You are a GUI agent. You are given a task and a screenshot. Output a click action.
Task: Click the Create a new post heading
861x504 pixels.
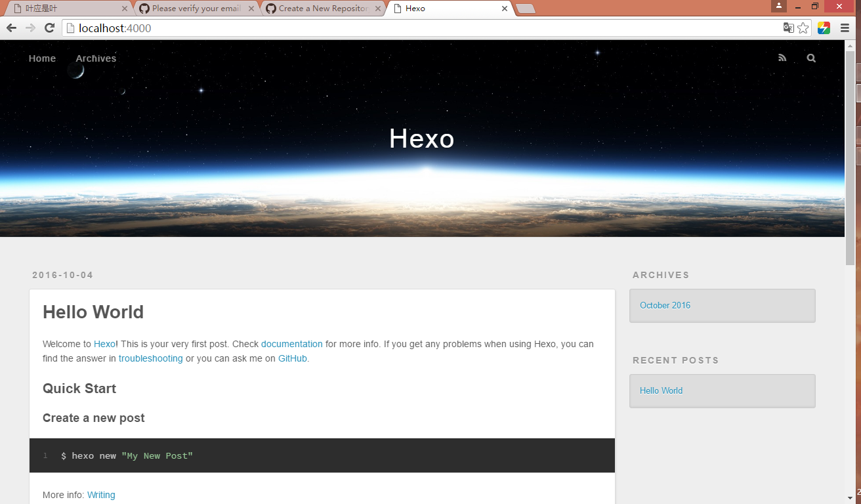94,418
